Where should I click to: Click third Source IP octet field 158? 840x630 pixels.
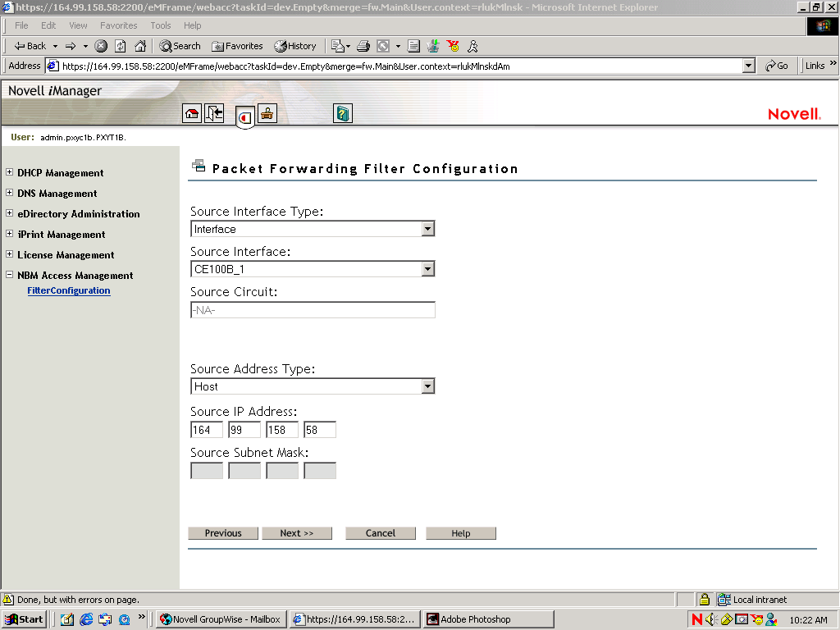point(282,430)
